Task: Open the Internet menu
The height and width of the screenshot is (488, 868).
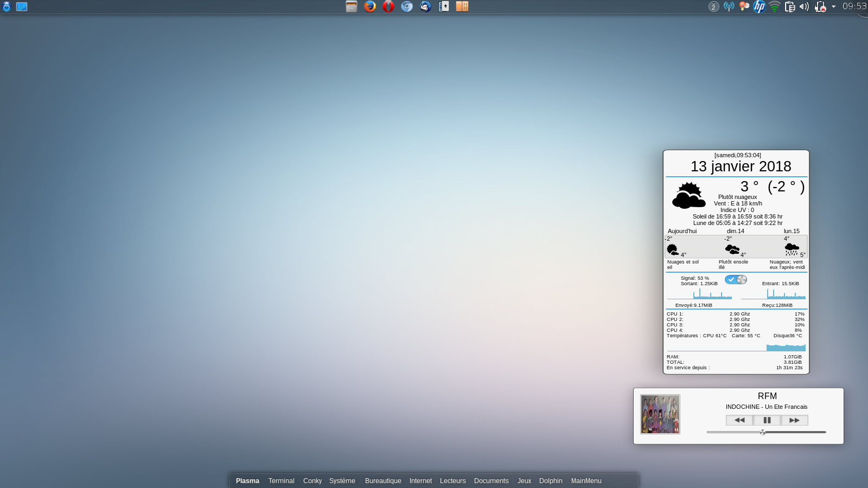Action: click(x=420, y=481)
